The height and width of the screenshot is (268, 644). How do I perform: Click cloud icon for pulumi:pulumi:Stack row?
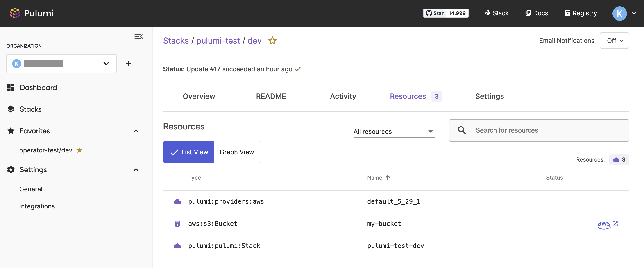[177, 246]
